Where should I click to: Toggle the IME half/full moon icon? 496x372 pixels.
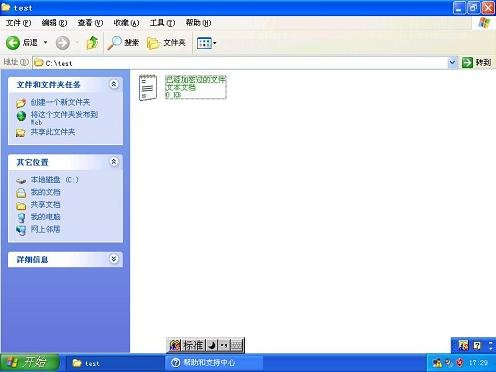click(x=212, y=345)
